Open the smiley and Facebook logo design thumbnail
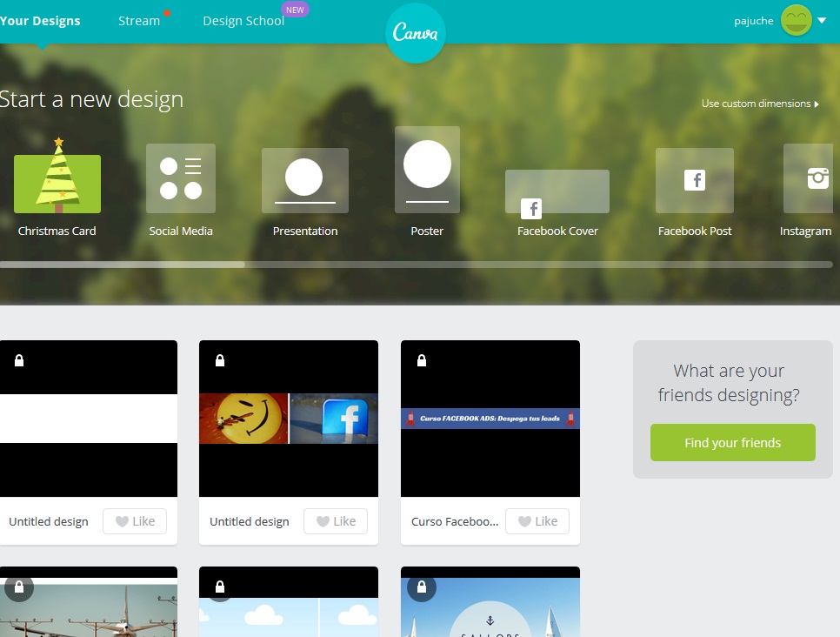The image size is (840, 637). pos(289,419)
